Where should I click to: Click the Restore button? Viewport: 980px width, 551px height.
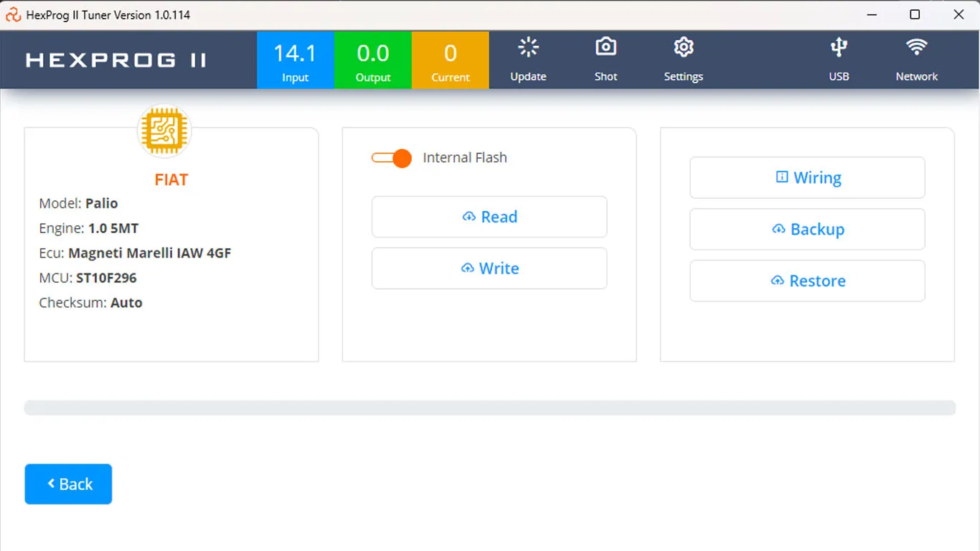tap(807, 281)
